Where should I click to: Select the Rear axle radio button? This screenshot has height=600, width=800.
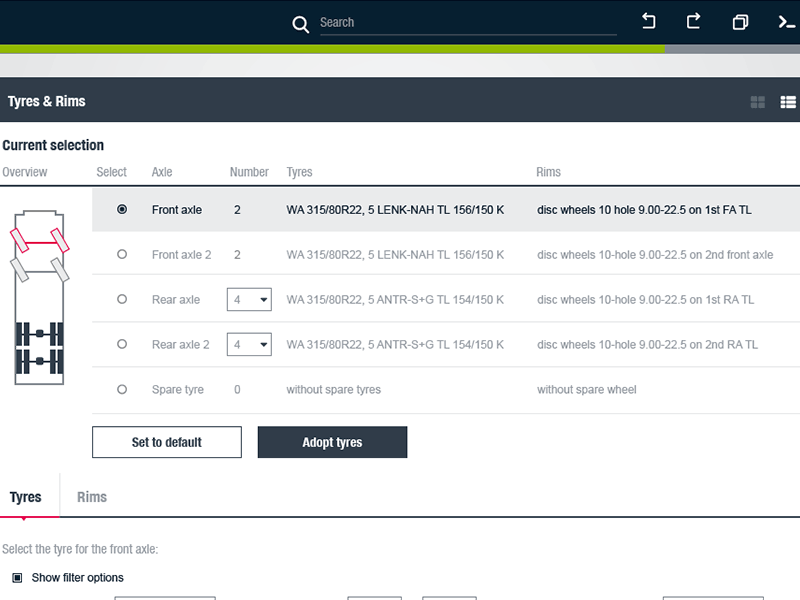pyautogui.click(x=122, y=299)
